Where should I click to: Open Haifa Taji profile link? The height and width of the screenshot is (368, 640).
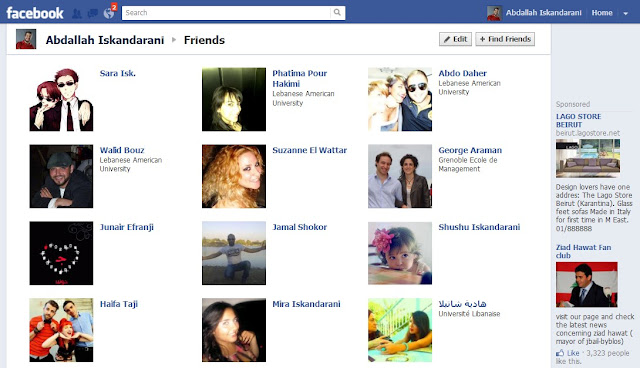[x=119, y=304]
